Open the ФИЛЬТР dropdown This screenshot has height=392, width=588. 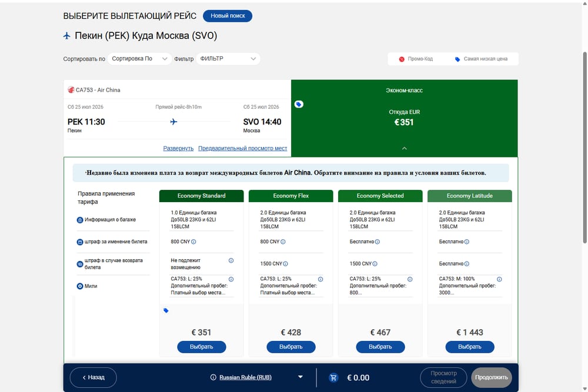coord(228,59)
